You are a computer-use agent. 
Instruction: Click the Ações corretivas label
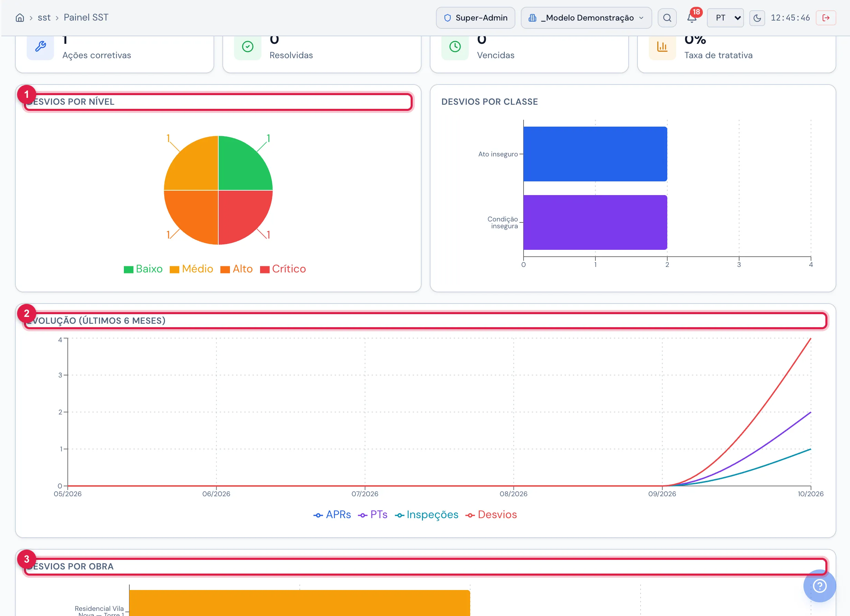[97, 55]
